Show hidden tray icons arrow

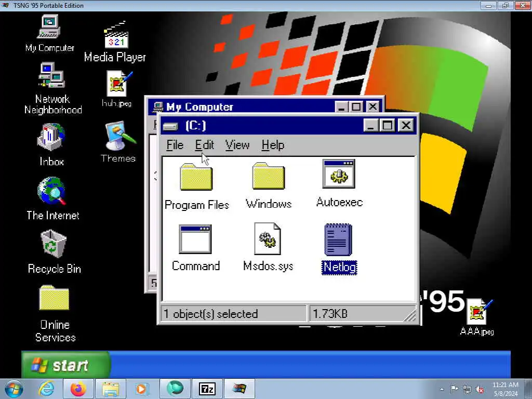coord(442,390)
